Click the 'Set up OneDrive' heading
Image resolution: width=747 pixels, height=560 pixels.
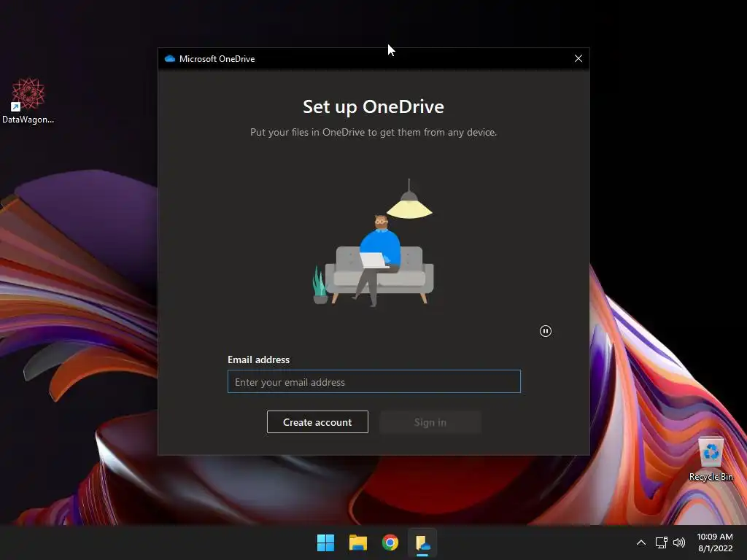373,106
